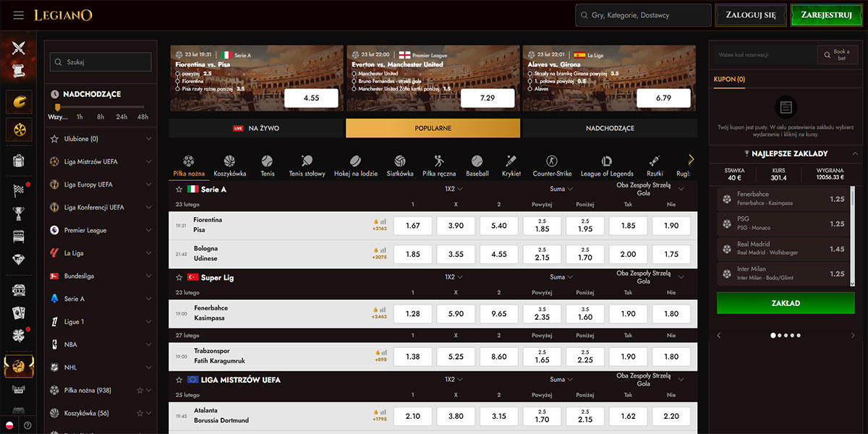Click the ZAREJESTRUJ register button
868x434 pixels.
point(826,15)
